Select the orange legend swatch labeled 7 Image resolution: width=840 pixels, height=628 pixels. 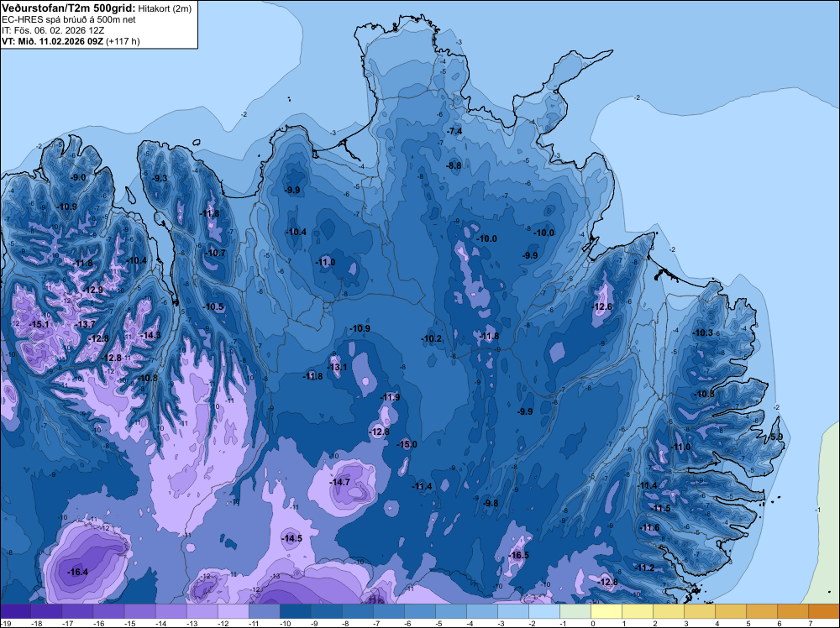click(824, 611)
